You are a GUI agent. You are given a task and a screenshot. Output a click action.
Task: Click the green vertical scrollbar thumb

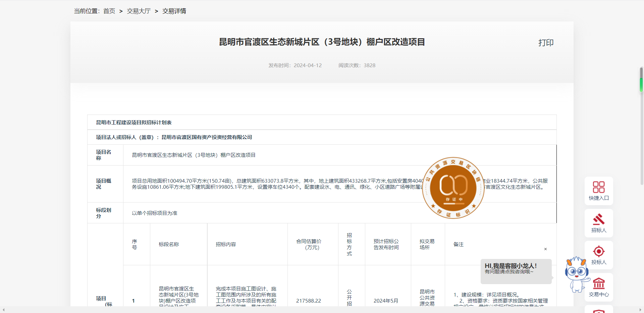tap(641, 84)
